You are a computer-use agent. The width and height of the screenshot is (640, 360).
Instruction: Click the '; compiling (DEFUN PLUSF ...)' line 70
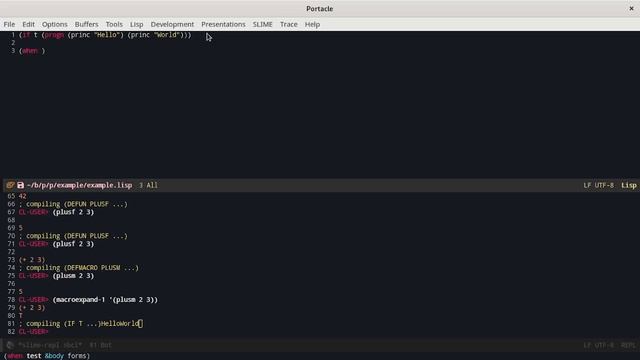click(73, 236)
